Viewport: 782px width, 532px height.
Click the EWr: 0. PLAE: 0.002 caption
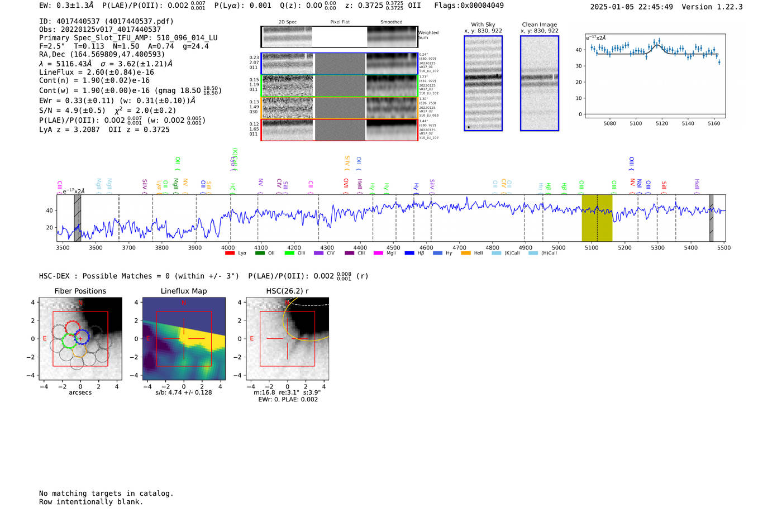(x=287, y=399)
